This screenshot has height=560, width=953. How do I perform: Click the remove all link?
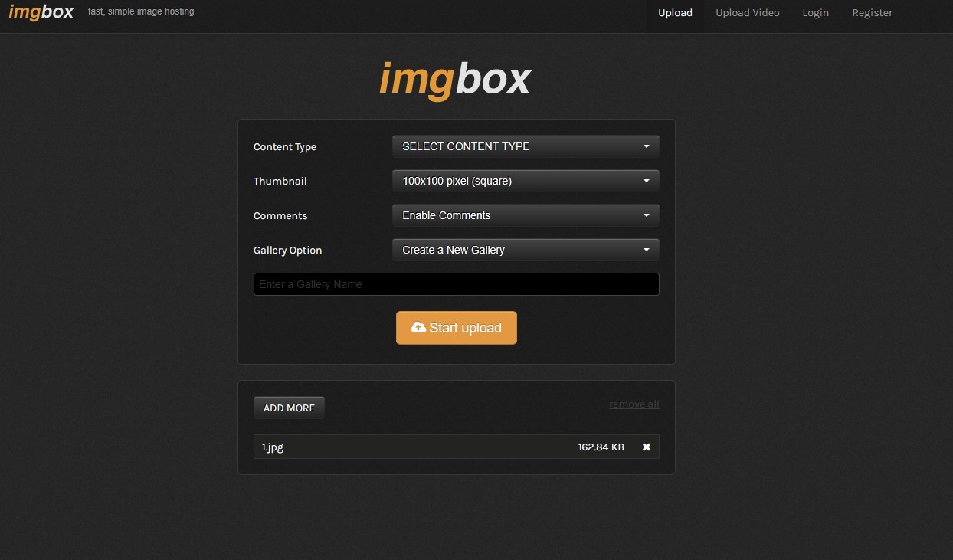(x=634, y=404)
